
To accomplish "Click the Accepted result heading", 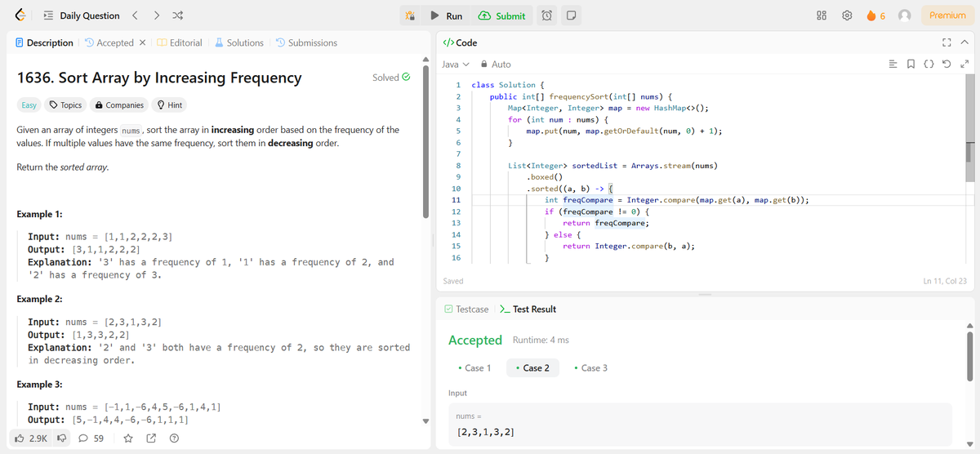I will pos(475,340).
